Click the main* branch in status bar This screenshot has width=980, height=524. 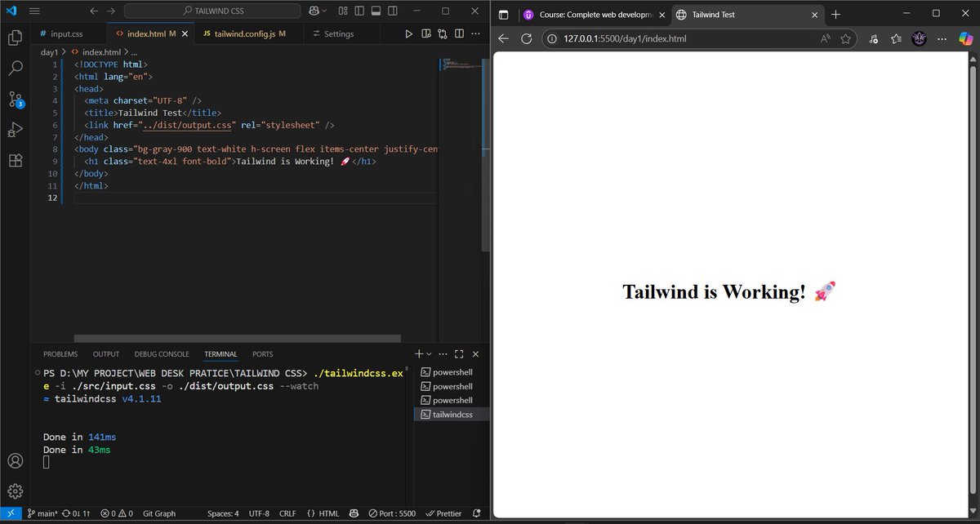pyautogui.click(x=42, y=513)
